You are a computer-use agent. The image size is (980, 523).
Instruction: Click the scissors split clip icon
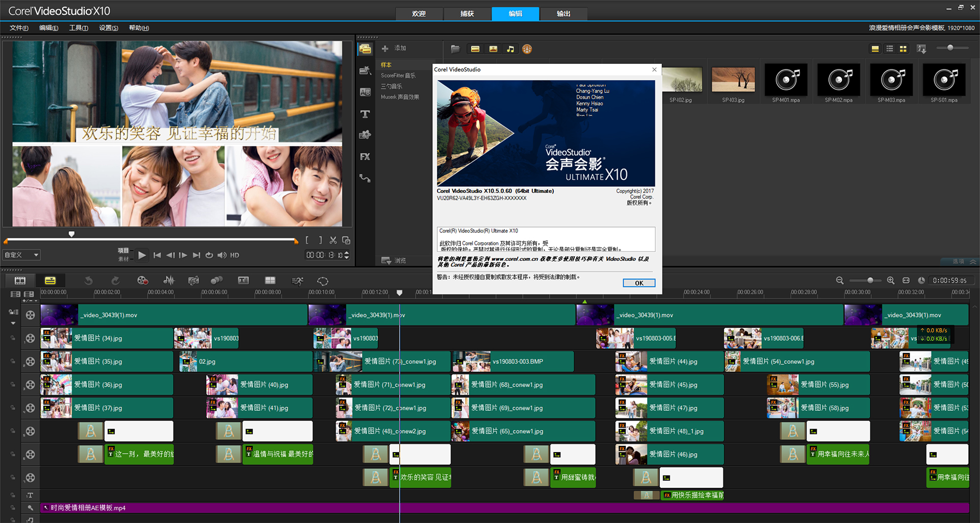pyautogui.click(x=333, y=240)
